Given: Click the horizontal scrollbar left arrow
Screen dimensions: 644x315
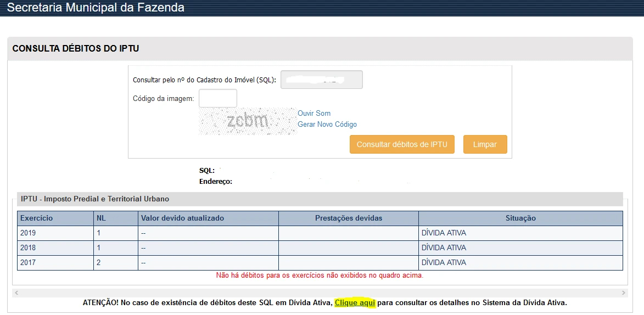Looking at the screenshot, I should [x=16, y=293].
